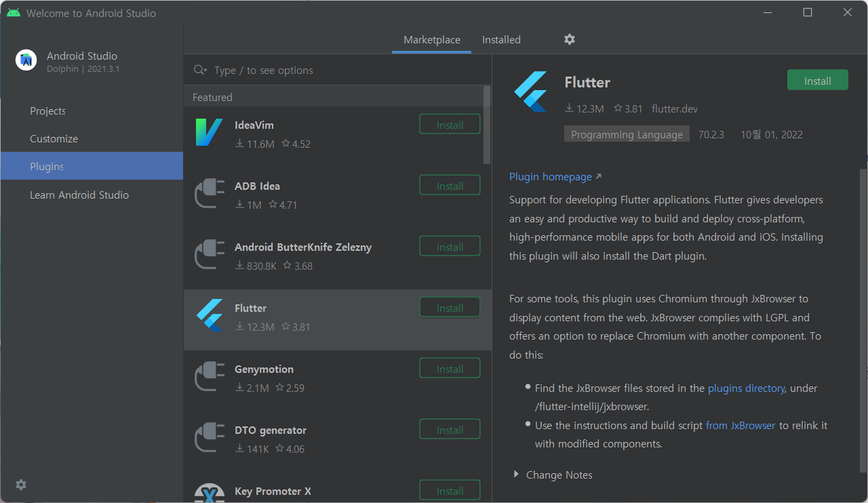
Task: Open the 'from JxBrowser' link
Action: (x=741, y=425)
